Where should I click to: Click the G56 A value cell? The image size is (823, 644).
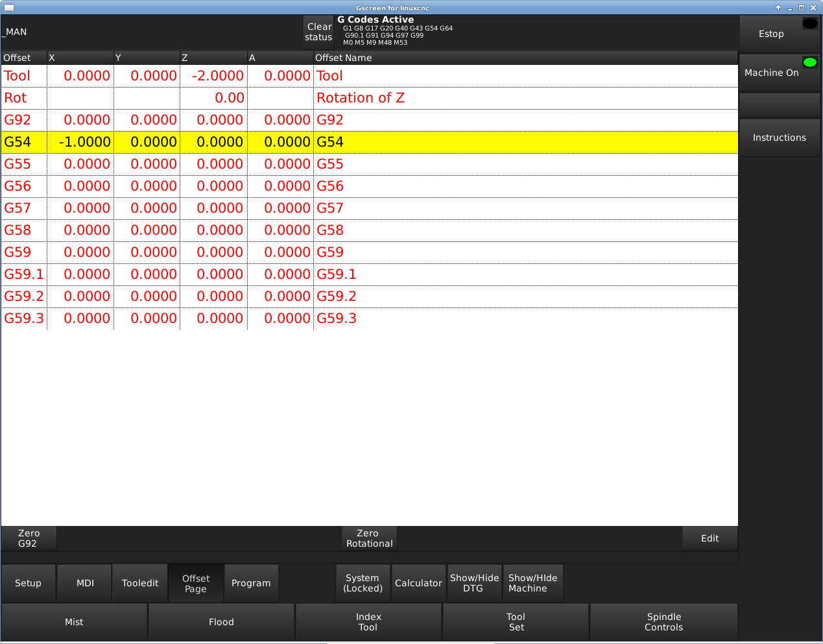[x=280, y=186]
